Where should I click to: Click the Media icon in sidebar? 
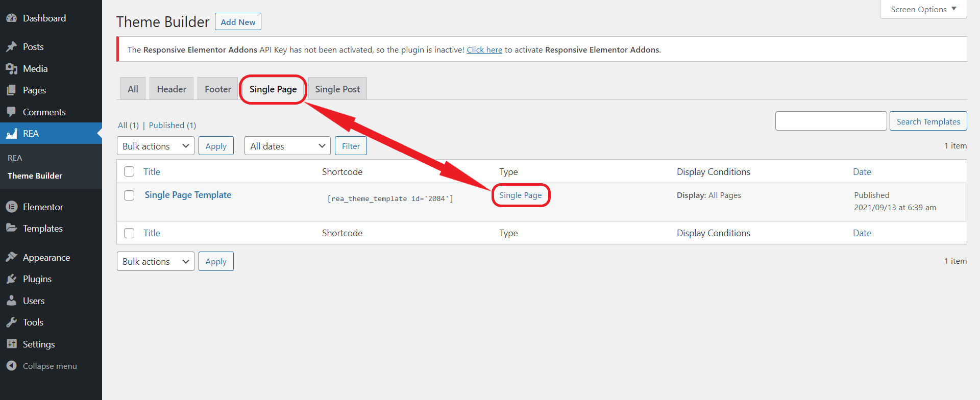12,69
